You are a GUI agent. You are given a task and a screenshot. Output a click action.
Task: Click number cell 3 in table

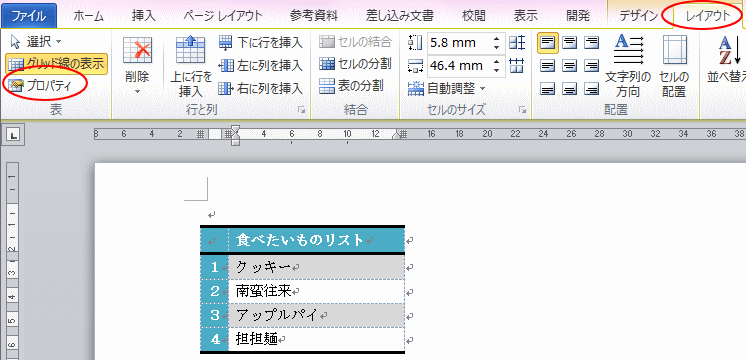215,315
